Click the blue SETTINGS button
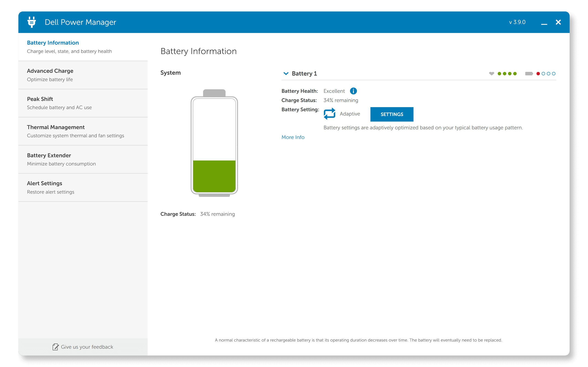The image size is (588, 367). click(x=392, y=114)
